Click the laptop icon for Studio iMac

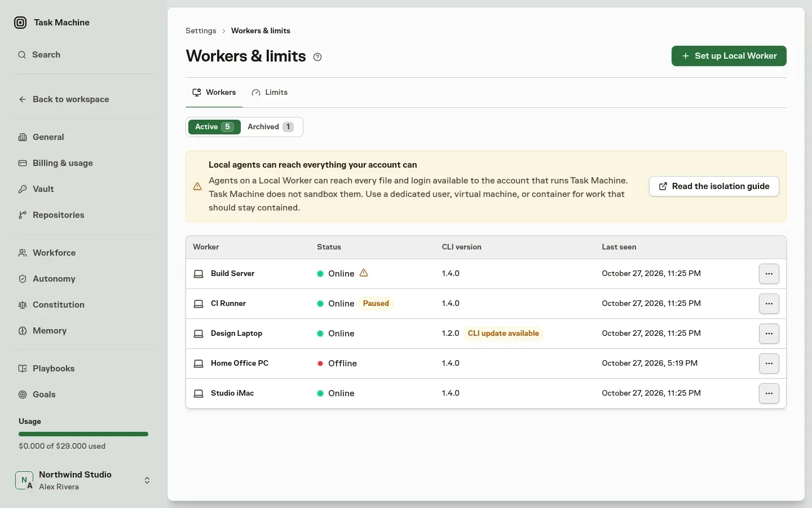(x=198, y=393)
